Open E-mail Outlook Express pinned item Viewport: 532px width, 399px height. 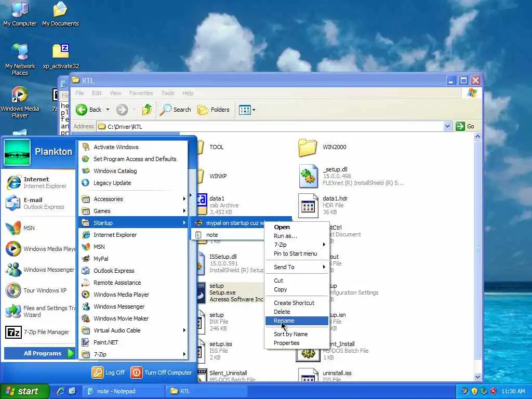pos(39,203)
